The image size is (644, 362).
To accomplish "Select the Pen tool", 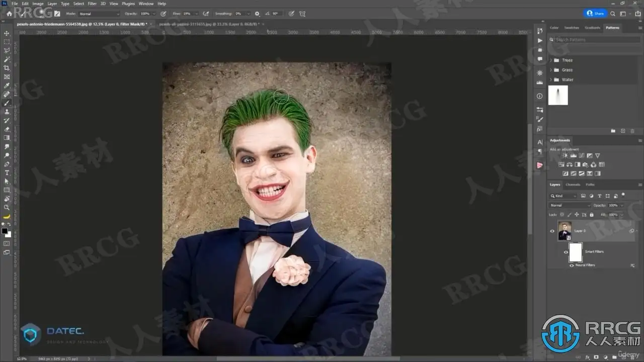I will 7,164.
